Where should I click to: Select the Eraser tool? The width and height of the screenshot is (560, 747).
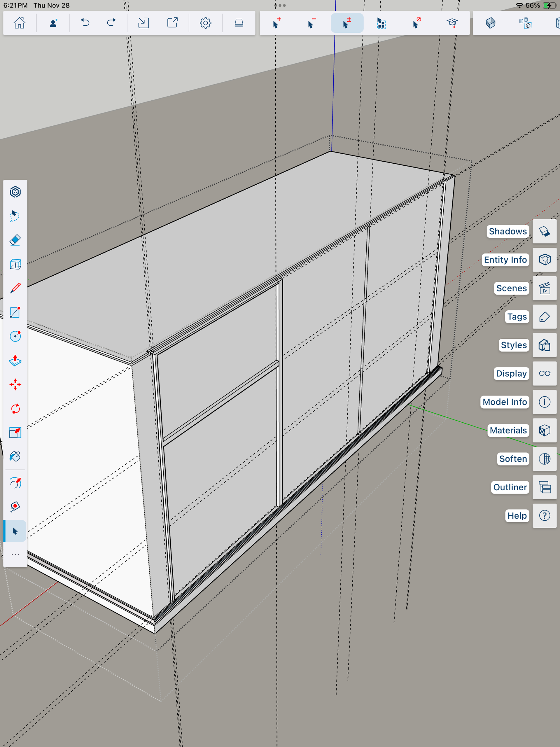15,240
